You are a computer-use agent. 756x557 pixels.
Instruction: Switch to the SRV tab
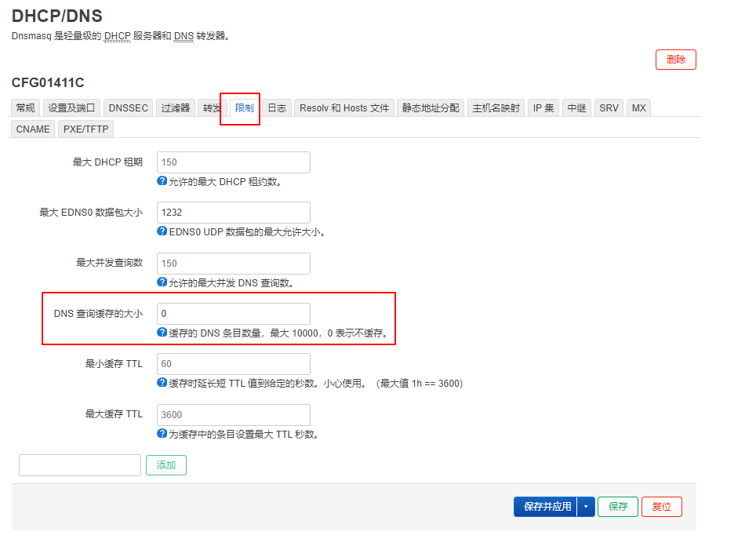609,108
